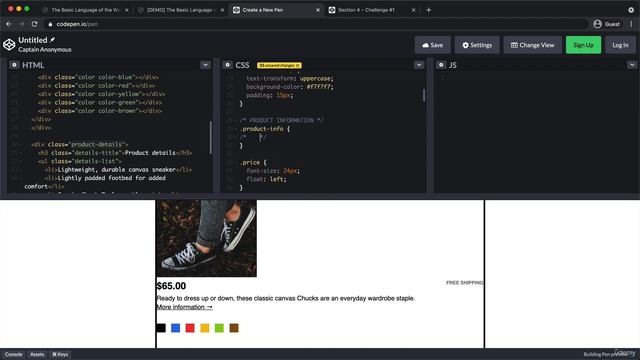Click the PRODUCT INFORMATION comment line

[x=282, y=120]
